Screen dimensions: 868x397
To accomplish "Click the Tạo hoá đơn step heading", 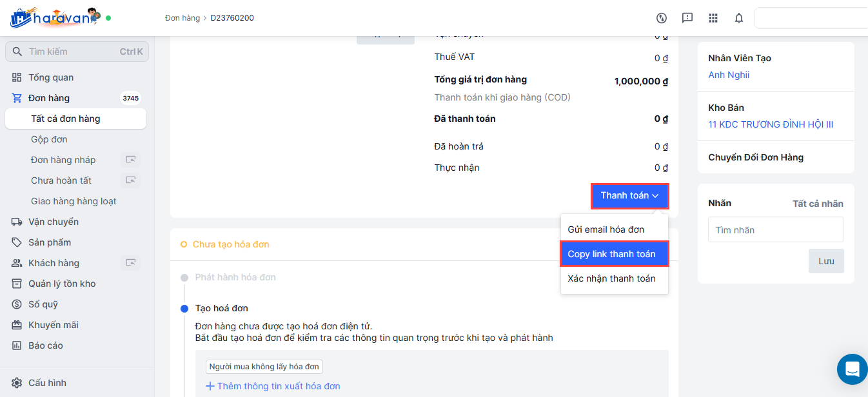I will pos(222,308).
